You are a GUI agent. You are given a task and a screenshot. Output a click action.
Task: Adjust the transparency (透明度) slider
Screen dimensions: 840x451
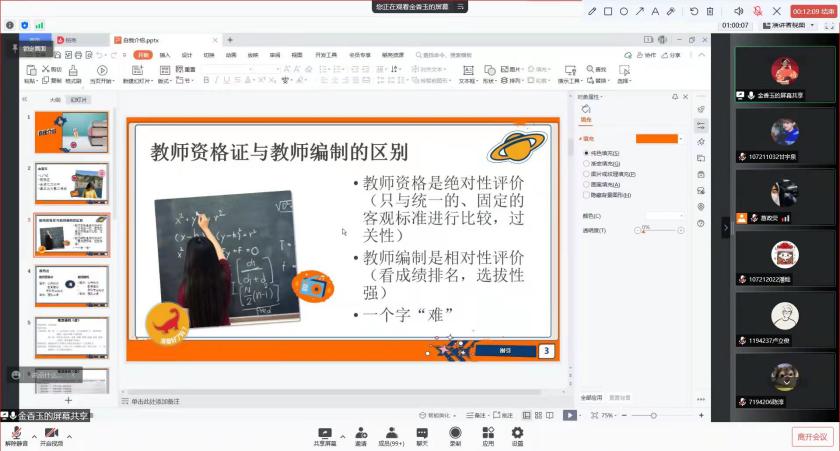[x=645, y=230]
